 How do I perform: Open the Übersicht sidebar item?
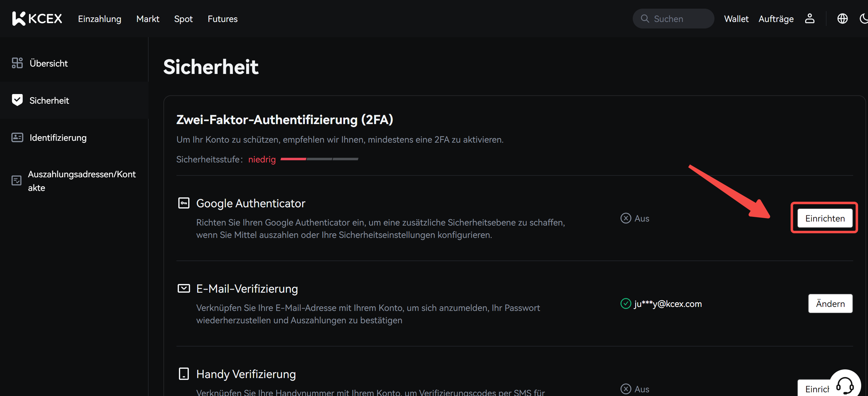click(48, 63)
